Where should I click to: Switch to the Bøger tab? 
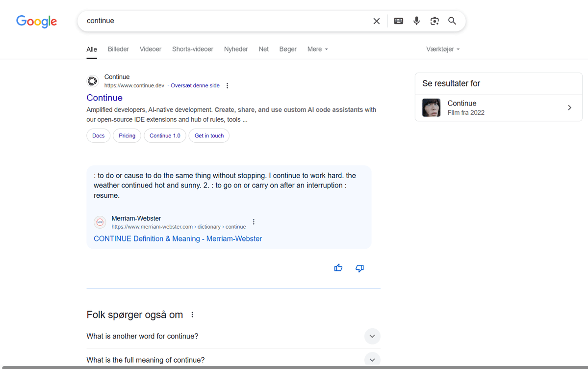click(288, 49)
